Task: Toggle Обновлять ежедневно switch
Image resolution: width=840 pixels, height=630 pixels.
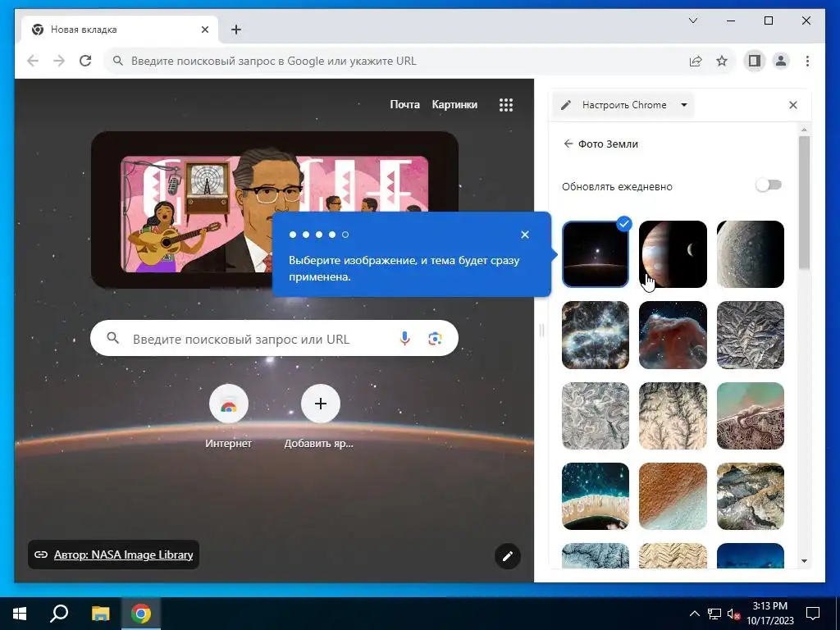Action: pos(769,185)
